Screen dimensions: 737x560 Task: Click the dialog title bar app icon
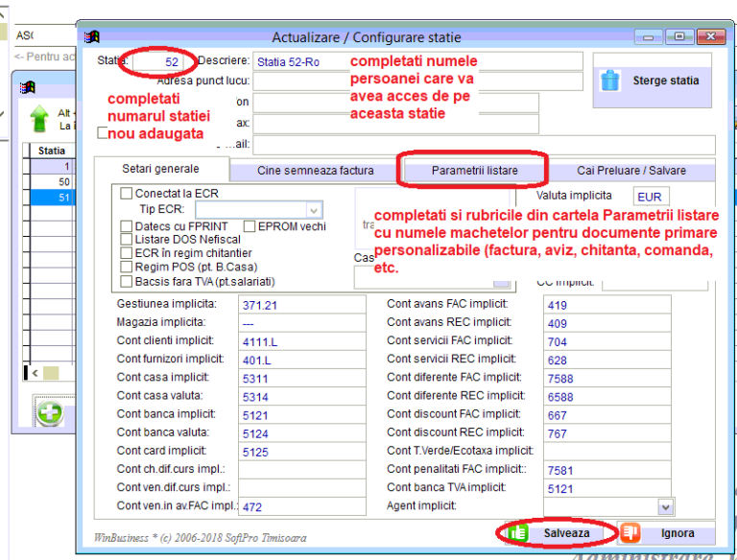pyautogui.click(x=92, y=37)
